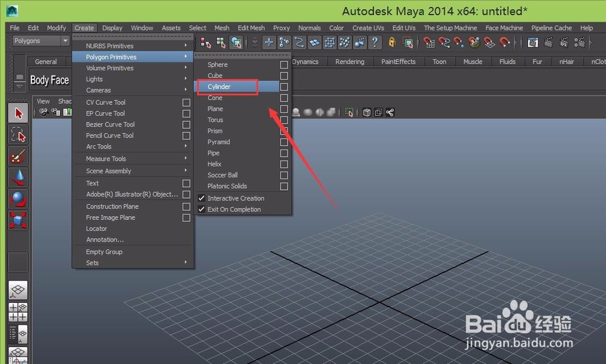Open the panel View menu
This screenshot has width=606, height=364.
[43, 101]
